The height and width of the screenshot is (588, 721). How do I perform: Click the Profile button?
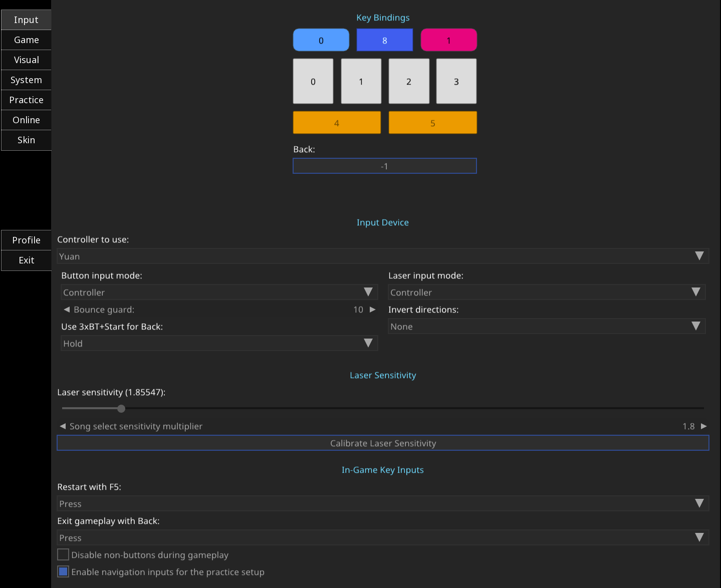coord(26,240)
